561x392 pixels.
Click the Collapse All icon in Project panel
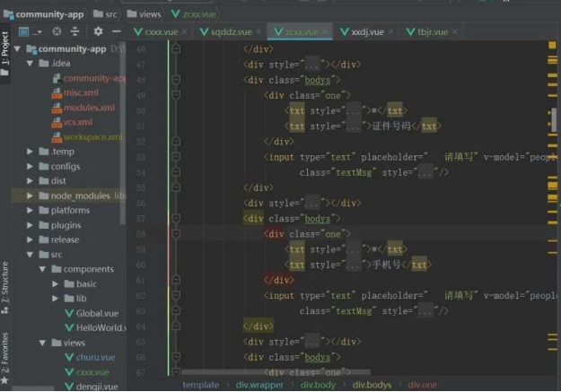pyautogui.click(x=75, y=31)
